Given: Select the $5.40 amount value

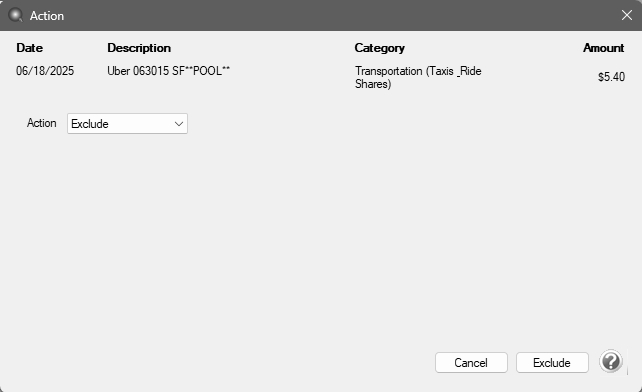Looking at the screenshot, I should [x=611, y=77].
